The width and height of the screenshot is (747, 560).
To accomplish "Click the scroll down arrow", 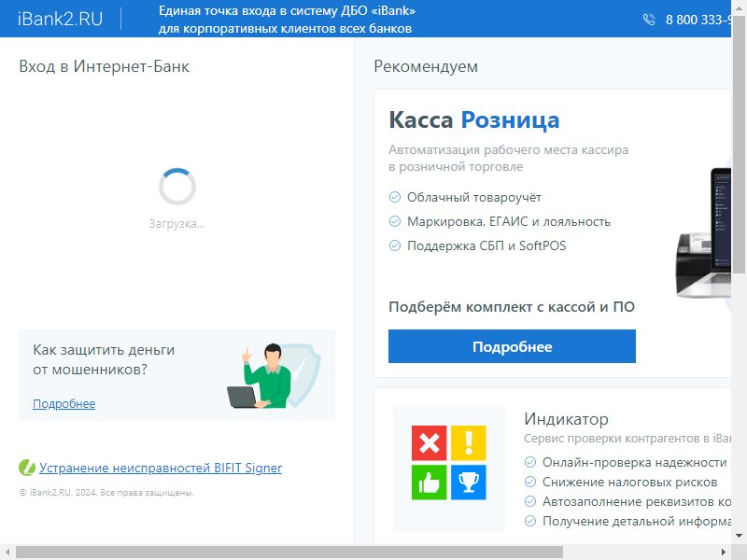I will 740,536.
